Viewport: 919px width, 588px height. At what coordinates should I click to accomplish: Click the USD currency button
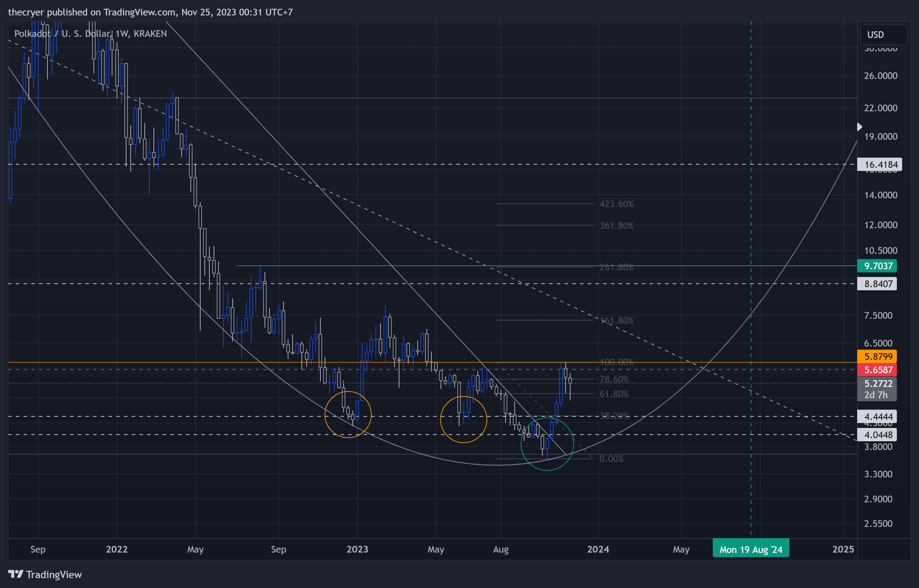(883, 35)
